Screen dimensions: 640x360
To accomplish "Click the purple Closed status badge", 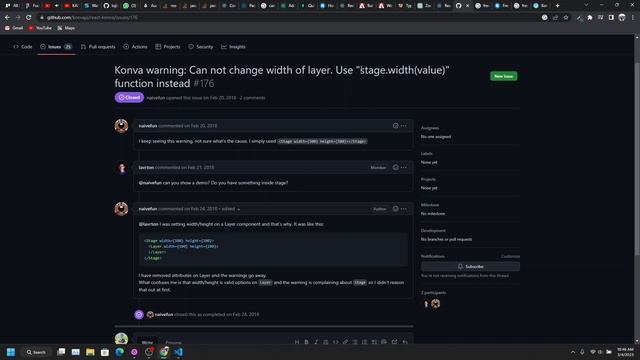I will (129, 98).
